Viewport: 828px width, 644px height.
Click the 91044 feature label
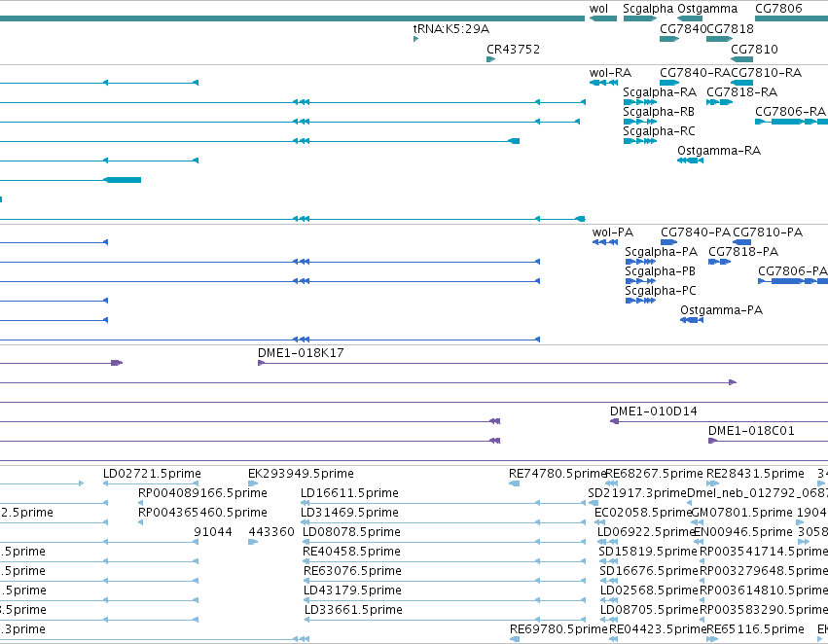click(213, 532)
